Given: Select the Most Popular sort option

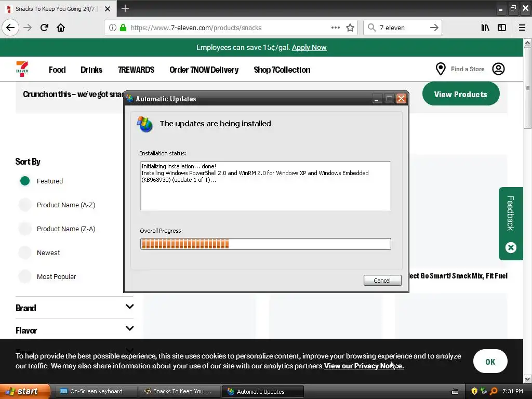Looking at the screenshot, I should point(25,276).
